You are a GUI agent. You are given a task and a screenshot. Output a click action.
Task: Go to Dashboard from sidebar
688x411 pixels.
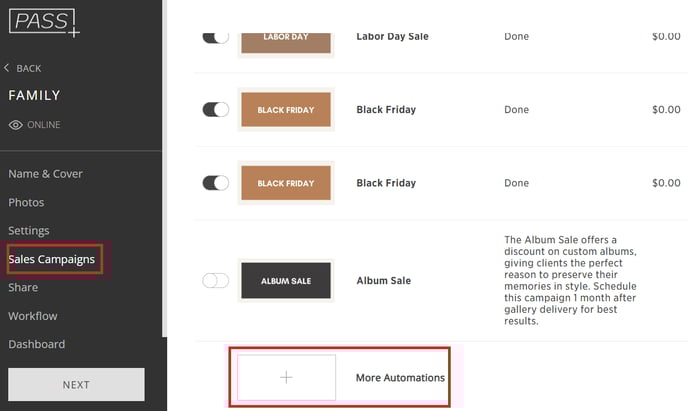36,344
